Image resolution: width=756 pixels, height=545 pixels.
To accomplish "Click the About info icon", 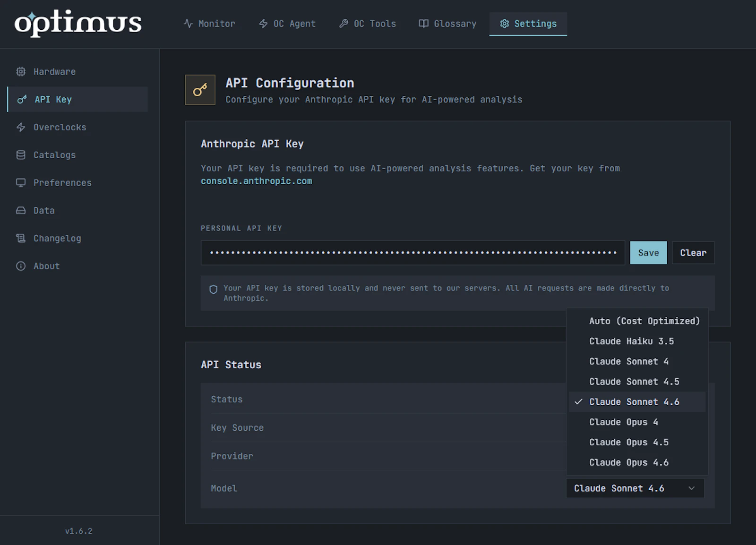I will coord(21,266).
